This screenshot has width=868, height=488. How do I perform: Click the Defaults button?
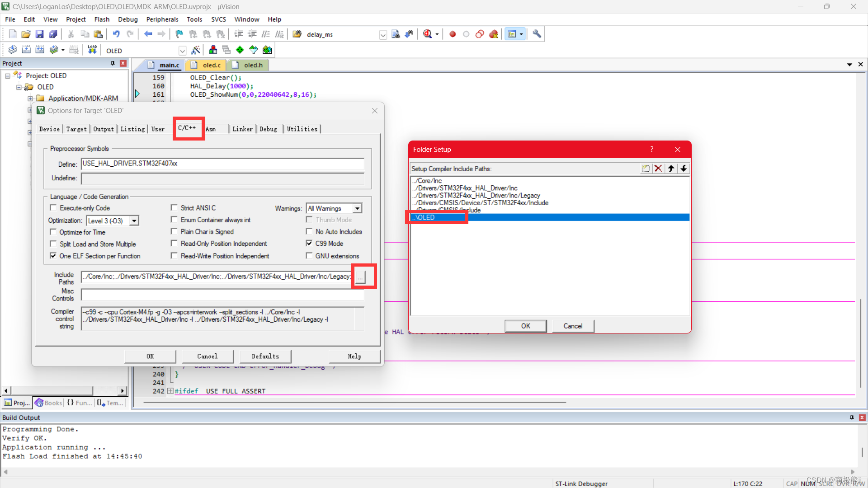265,357
